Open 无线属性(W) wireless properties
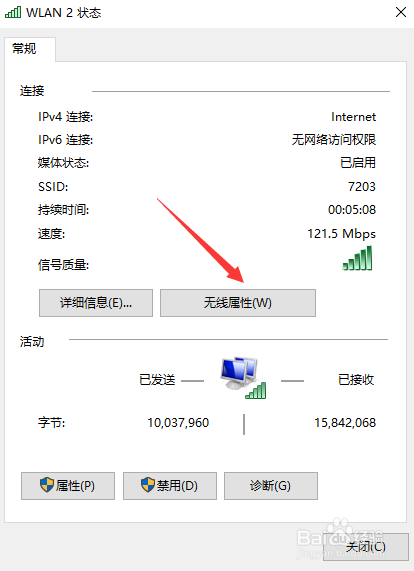The width and height of the screenshot is (414, 571). (x=238, y=303)
